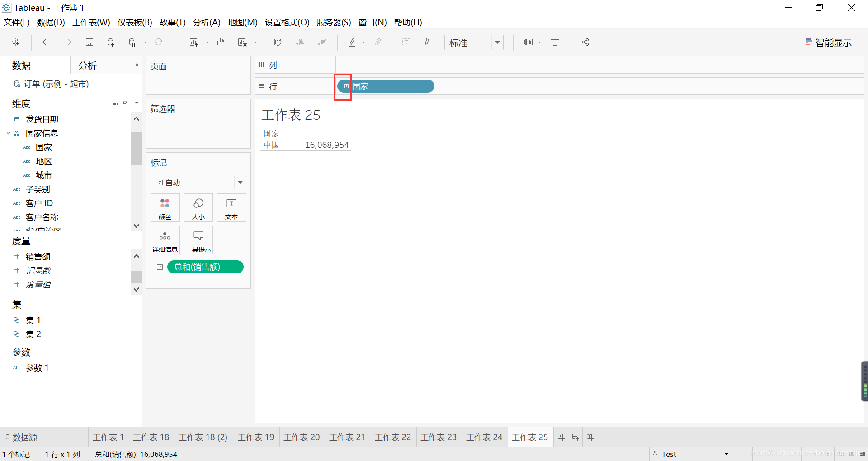Click the group members paperclip icon
The height and width of the screenshot is (461, 868).
click(378, 42)
